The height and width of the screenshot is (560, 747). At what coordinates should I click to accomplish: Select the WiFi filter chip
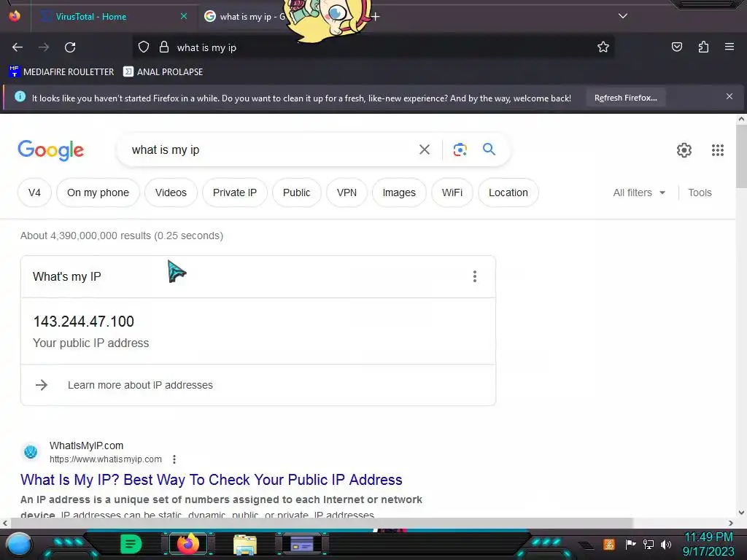(x=452, y=192)
